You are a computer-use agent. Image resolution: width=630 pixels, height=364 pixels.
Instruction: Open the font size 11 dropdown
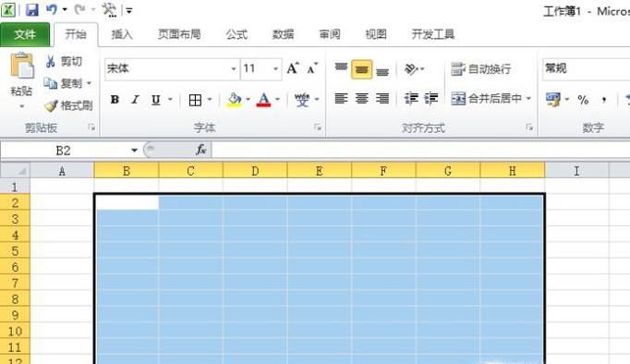[x=275, y=68]
